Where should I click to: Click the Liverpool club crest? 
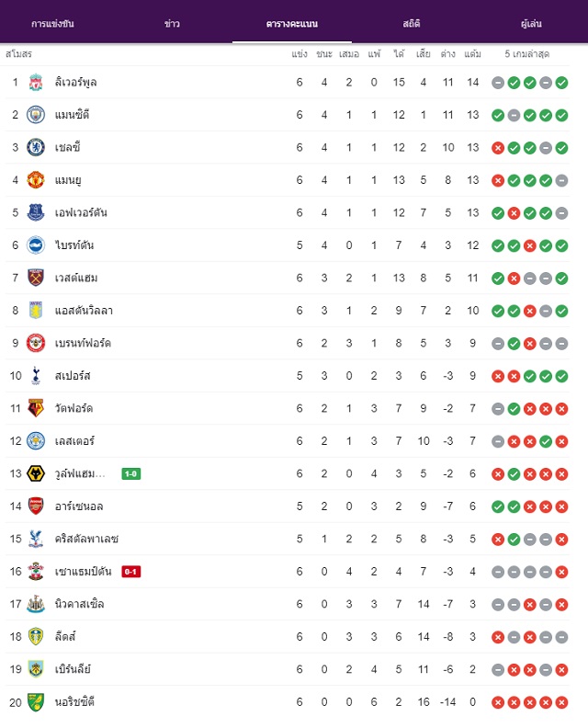pyautogui.click(x=36, y=83)
